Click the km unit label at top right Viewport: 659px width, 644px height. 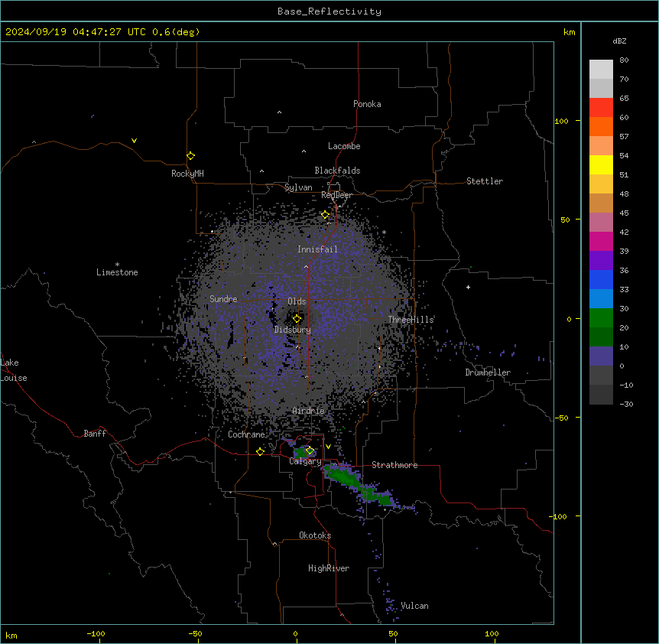click(569, 32)
